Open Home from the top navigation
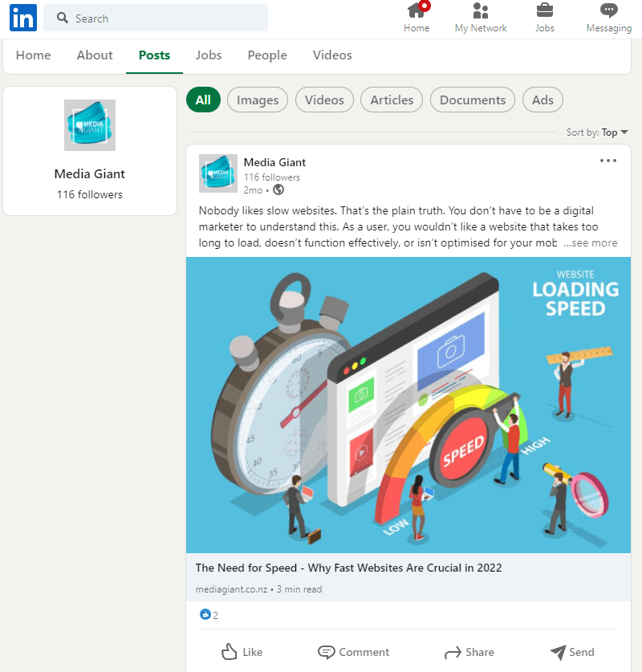This screenshot has height=672, width=642. [x=416, y=17]
